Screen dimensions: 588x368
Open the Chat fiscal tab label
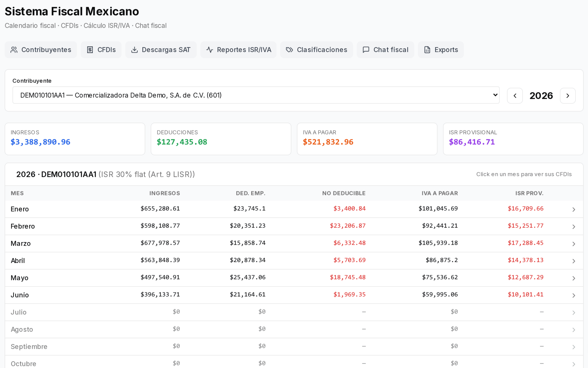(391, 50)
